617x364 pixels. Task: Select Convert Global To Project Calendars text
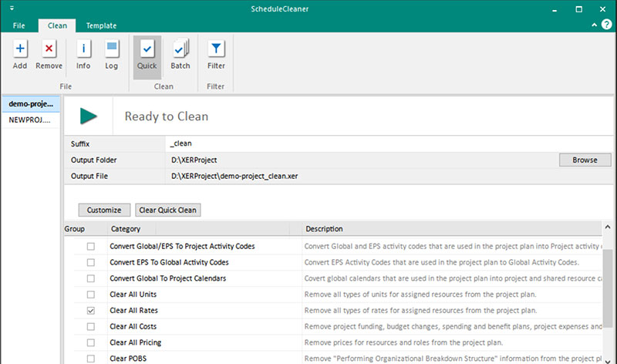pyautogui.click(x=168, y=278)
